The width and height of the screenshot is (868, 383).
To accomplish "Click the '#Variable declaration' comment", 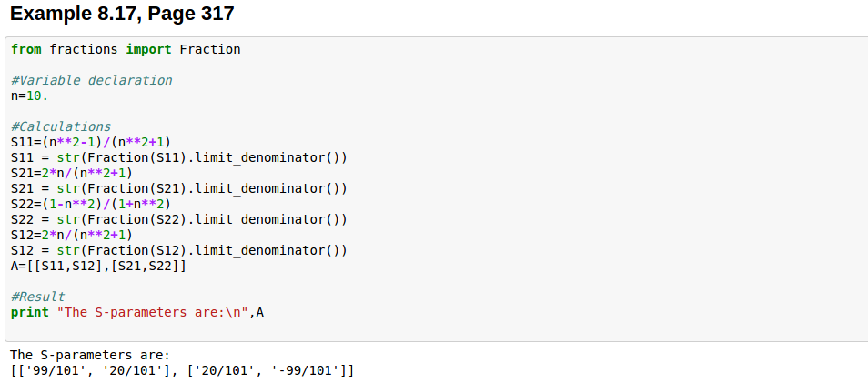I will point(91,80).
